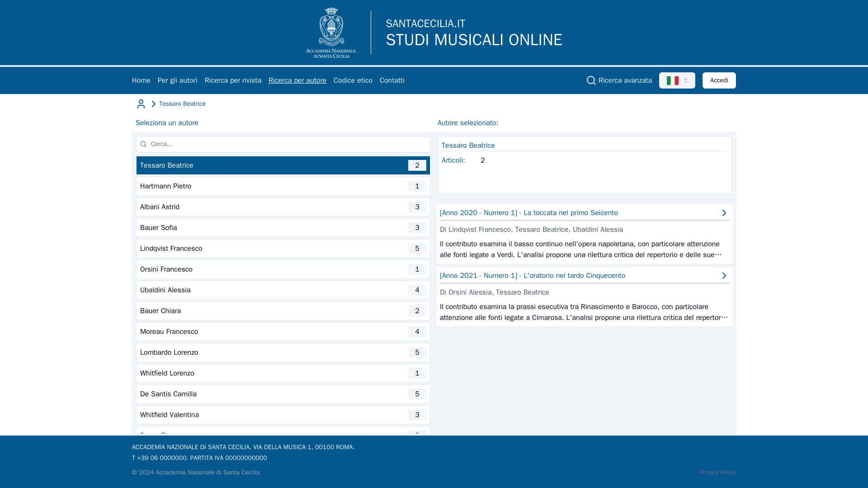Select author Albani Astrid
Screen dimensions: 868x488
pos(283,207)
